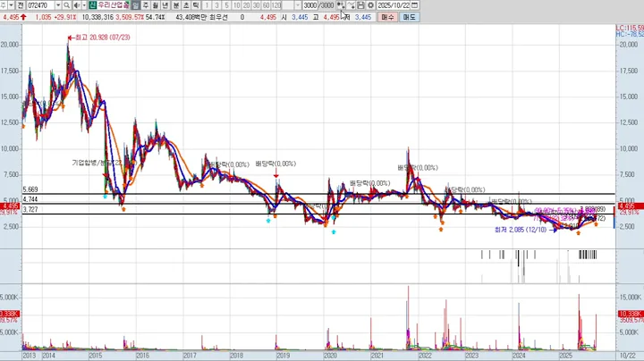Switch to tick (틱) chart period
The height and width of the screenshot is (361, 644).
[196, 5]
